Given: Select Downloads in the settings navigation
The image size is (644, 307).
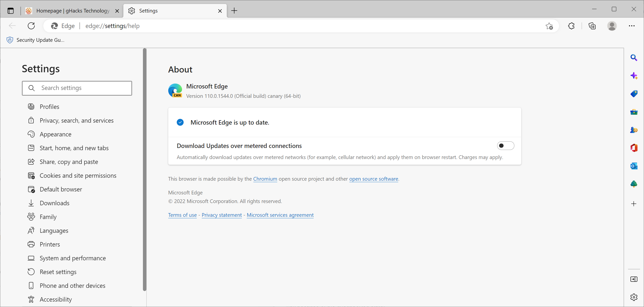Looking at the screenshot, I should click(55, 203).
